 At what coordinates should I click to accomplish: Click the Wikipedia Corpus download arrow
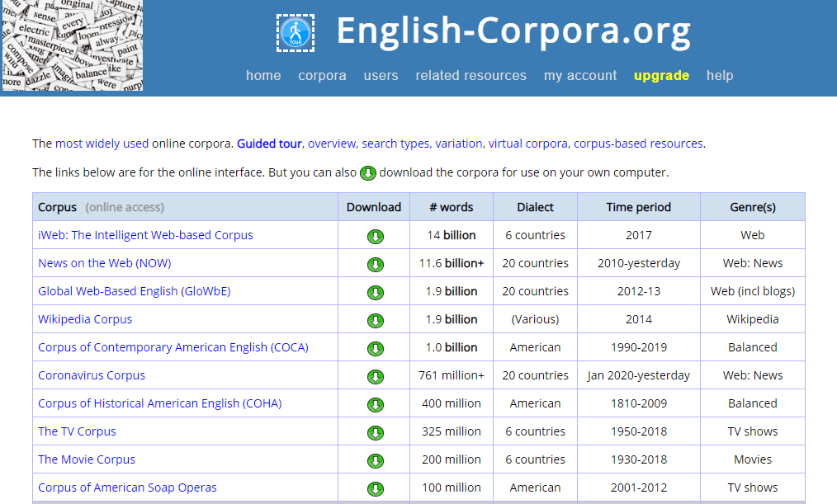click(376, 321)
